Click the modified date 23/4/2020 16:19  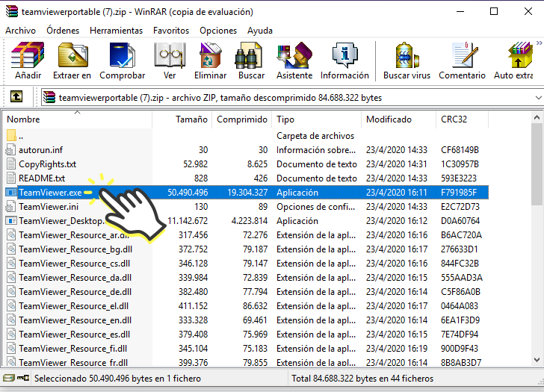click(397, 349)
